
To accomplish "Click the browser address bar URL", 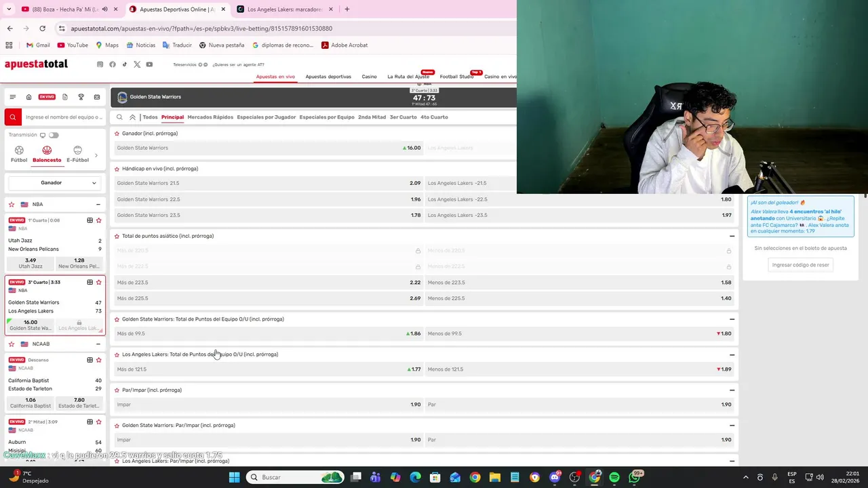I will (201, 28).
